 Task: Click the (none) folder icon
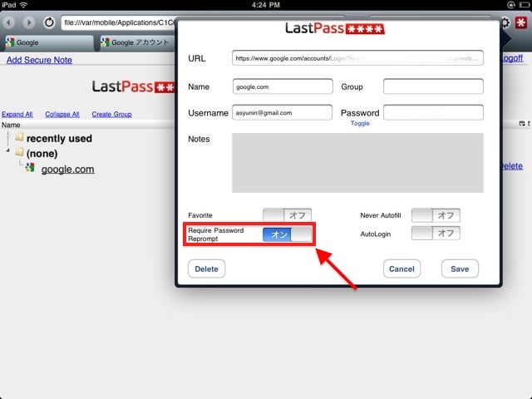point(19,152)
